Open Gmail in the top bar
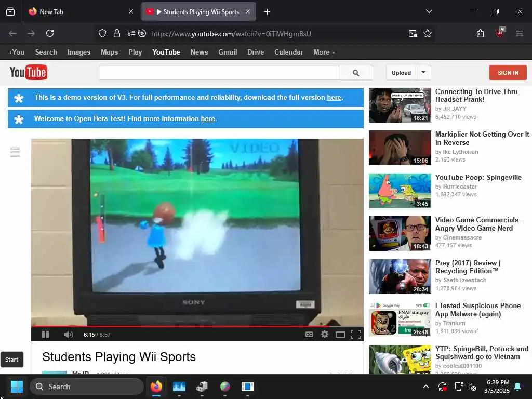The width and height of the screenshot is (532, 399). tap(228, 52)
